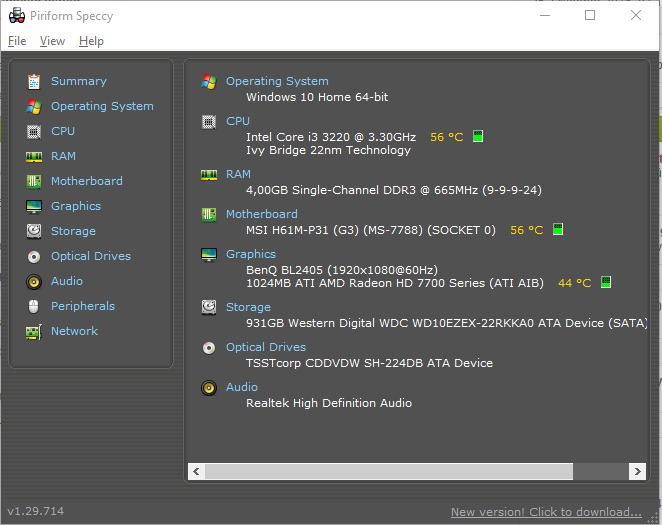Click the Audio speaker icon in sidebar
662x525 pixels.
(x=34, y=282)
